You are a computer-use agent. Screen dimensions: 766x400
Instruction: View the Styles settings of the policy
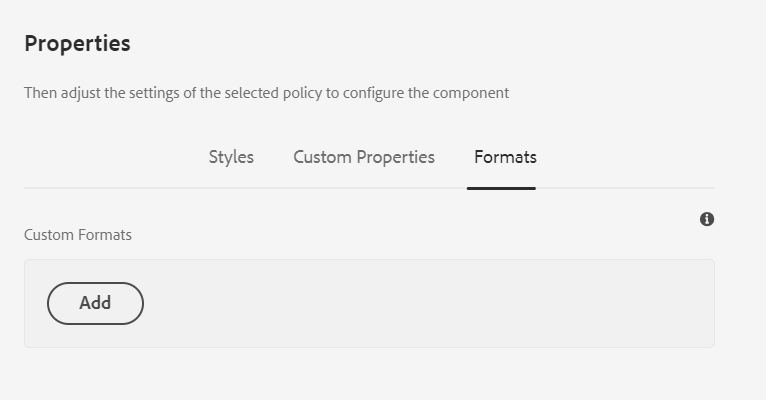[x=231, y=157]
